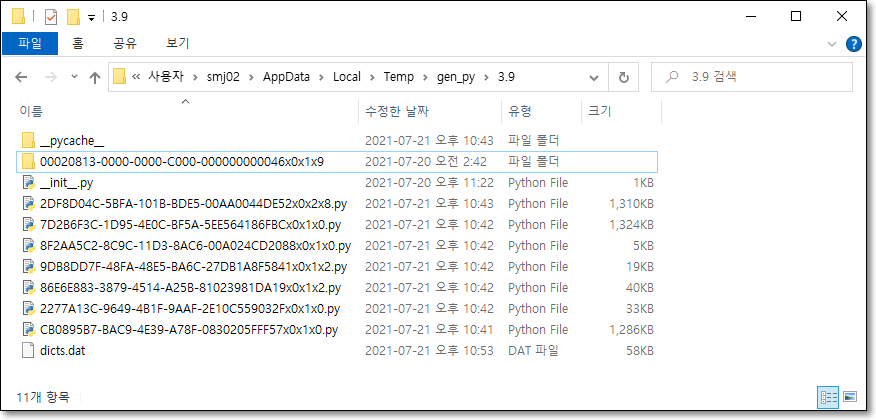This screenshot has height=420, width=876.
Task: Navigate to Temp in the address bar
Action: 398,77
